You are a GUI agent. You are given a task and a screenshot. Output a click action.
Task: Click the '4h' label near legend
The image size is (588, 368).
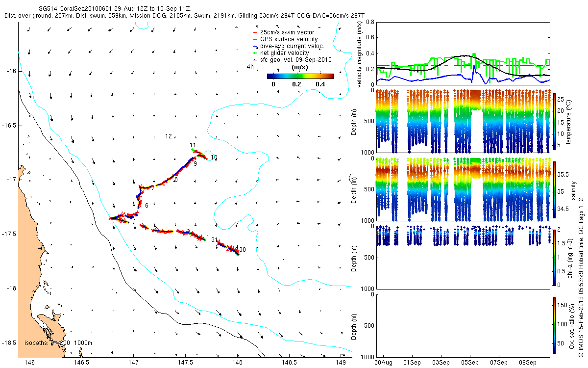tap(250, 67)
